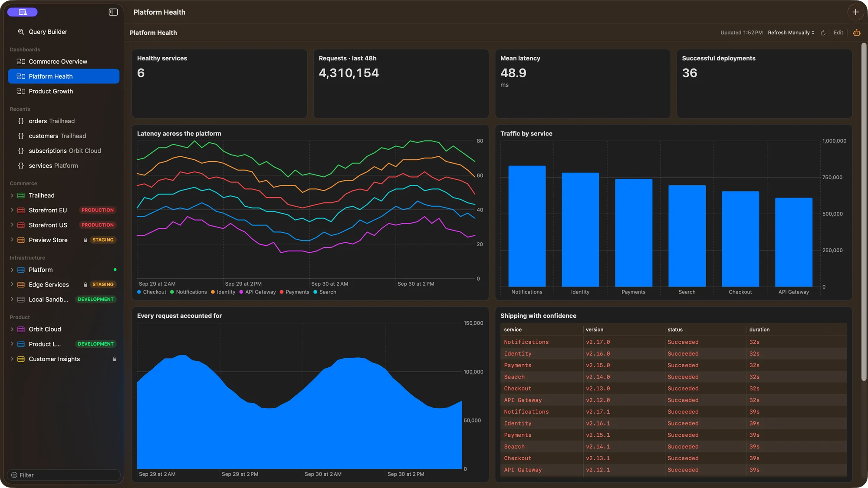The height and width of the screenshot is (488, 868).
Task: Click the refresh arrow icon
Action: pyautogui.click(x=823, y=33)
